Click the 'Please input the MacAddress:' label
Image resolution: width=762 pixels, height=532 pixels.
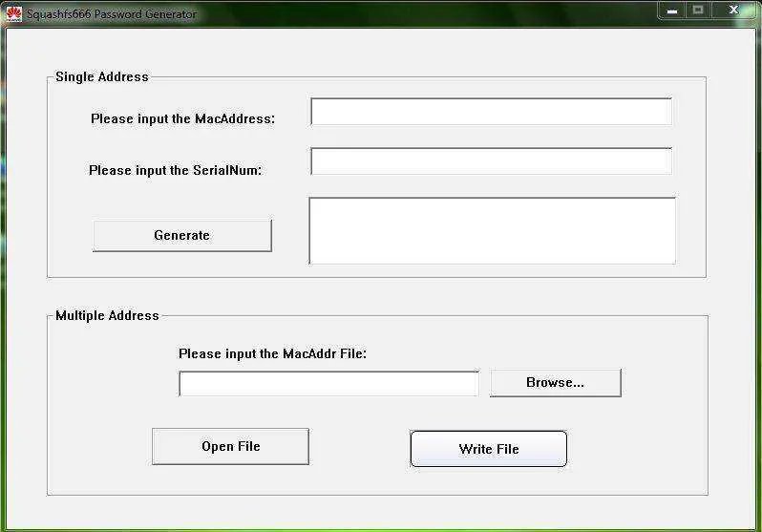click(182, 118)
